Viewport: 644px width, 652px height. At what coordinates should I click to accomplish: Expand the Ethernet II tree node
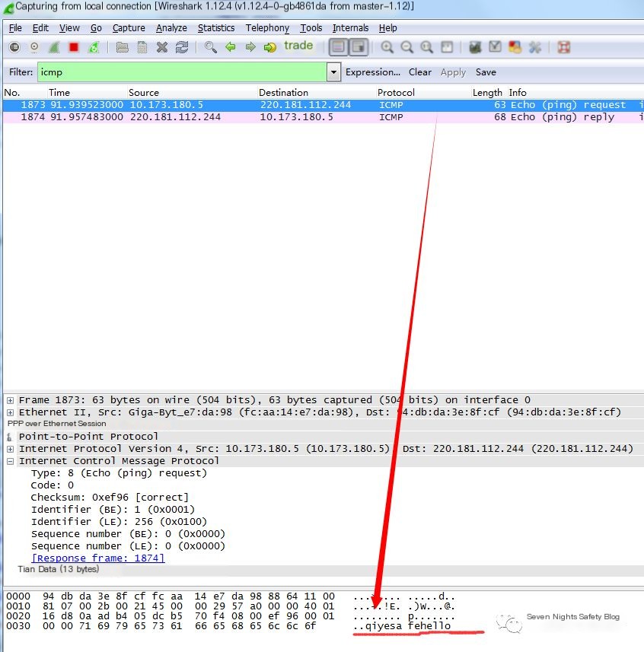(x=11, y=412)
